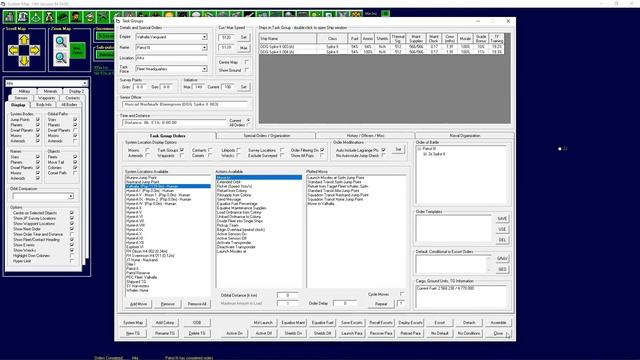Click the System Map button
The height and width of the screenshot is (360, 640).
coord(133,323)
